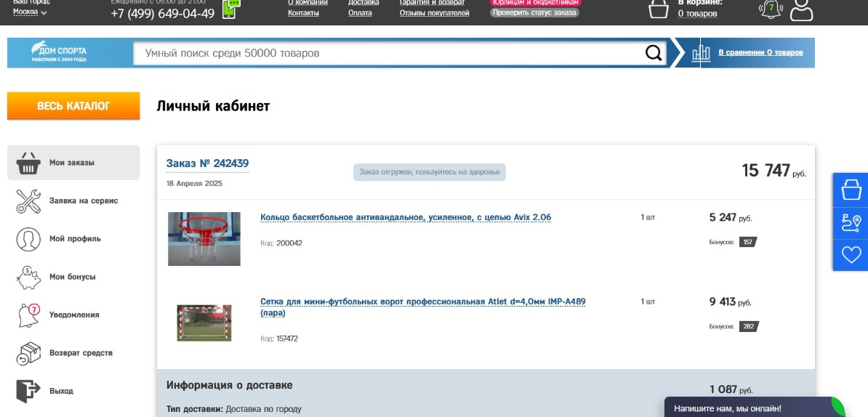Select Возврат средств menu item
Image resolution: width=868 pixels, height=417 pixels.
[81, 353]
